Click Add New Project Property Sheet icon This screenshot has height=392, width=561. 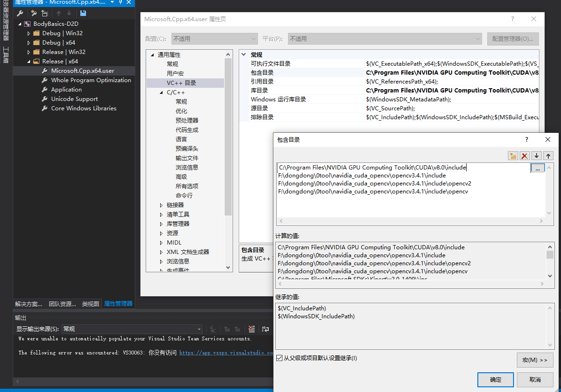click(34, 13)
